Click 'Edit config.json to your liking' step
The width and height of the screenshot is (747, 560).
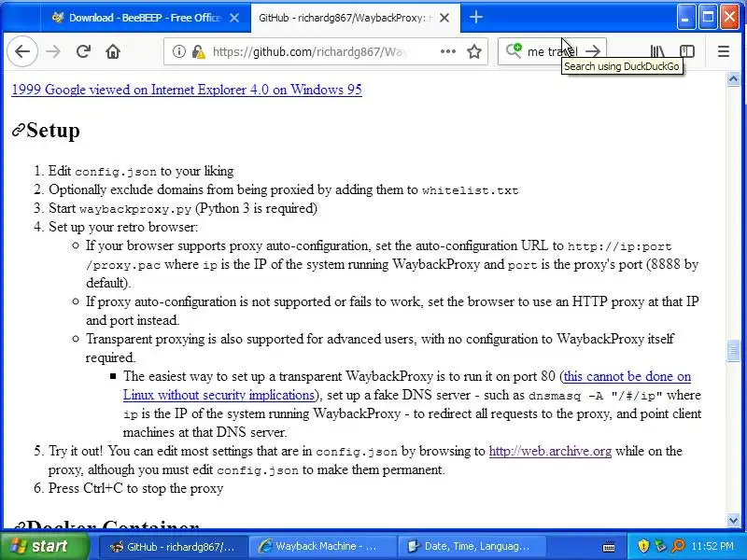pyautogui.click(x=141, y=171)
